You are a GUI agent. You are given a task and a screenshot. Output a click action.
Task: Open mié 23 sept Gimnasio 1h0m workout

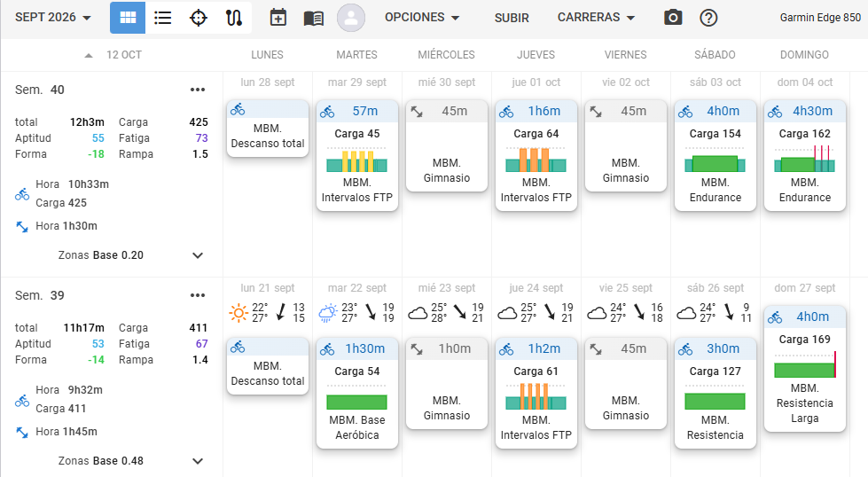(447, 383)
